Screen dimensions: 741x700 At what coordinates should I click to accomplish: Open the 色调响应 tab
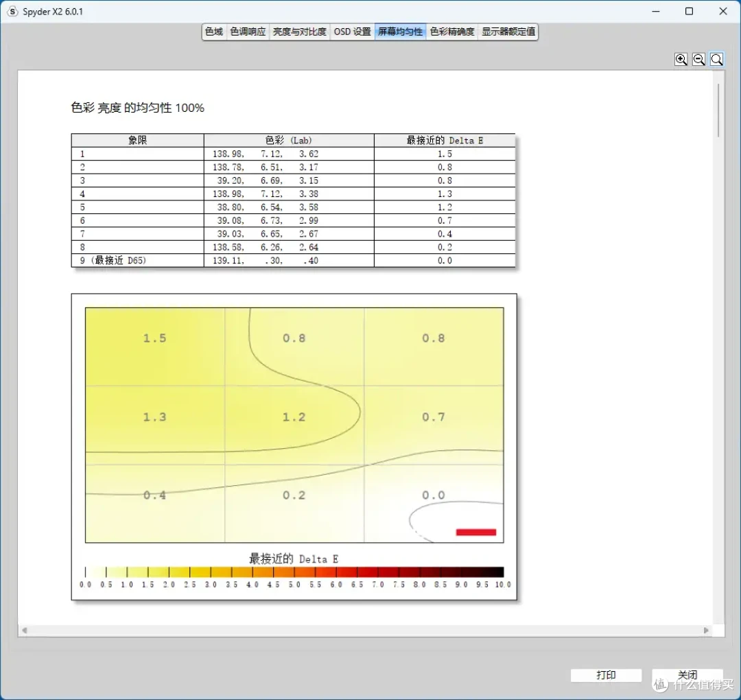pyautogui.click(x=248, y=32)
